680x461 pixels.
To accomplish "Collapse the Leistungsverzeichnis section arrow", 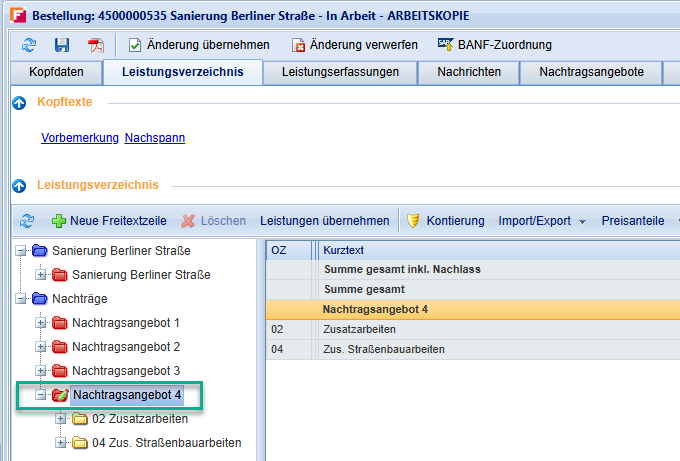I will point(19,185).
